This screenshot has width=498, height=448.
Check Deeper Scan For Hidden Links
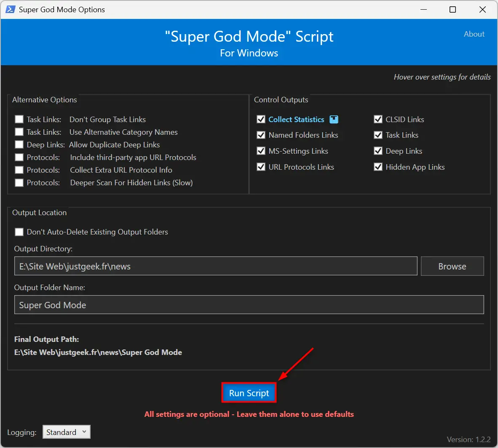(19, 183)
